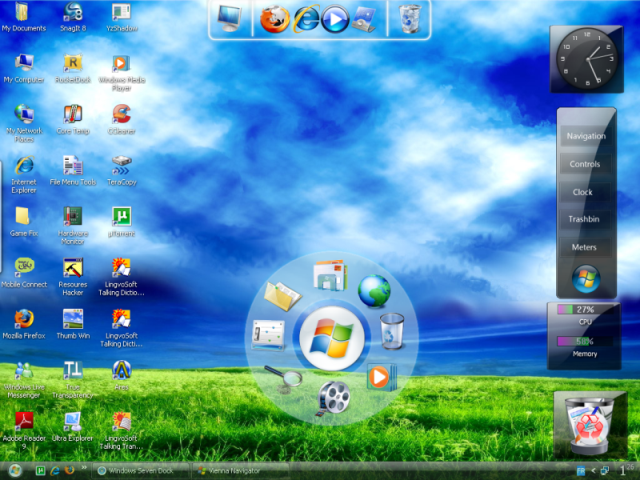Open My Computer desktop icon
This screenshot has height=480, width=640.
23,69
